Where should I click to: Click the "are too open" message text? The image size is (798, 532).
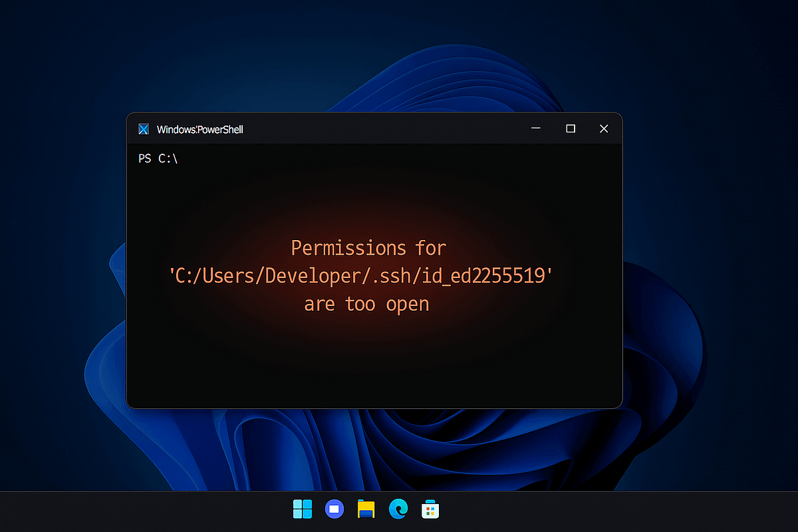point(366,305)
